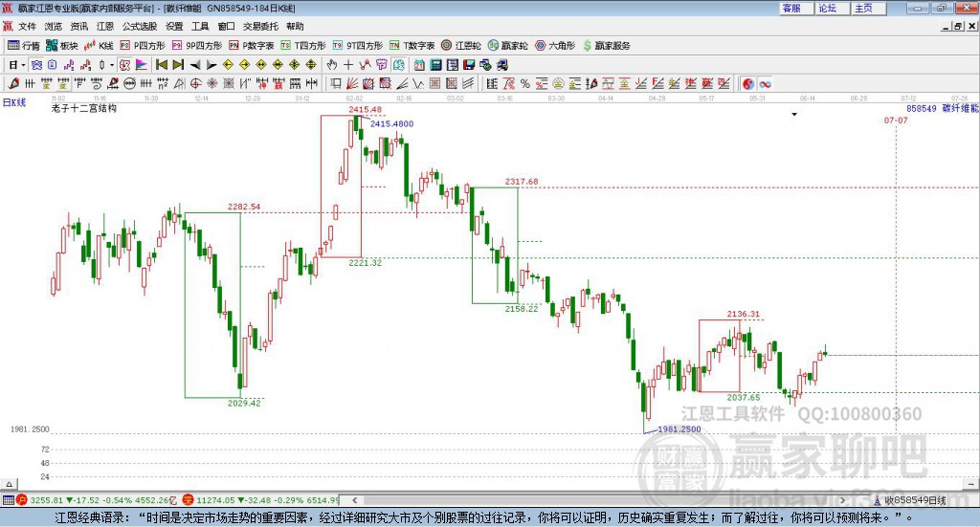This screenshot has height=527, width=980.
Task: Click the horizontal scrollbar right arrow
Action: pyautogui.click(x=842, y=500)
